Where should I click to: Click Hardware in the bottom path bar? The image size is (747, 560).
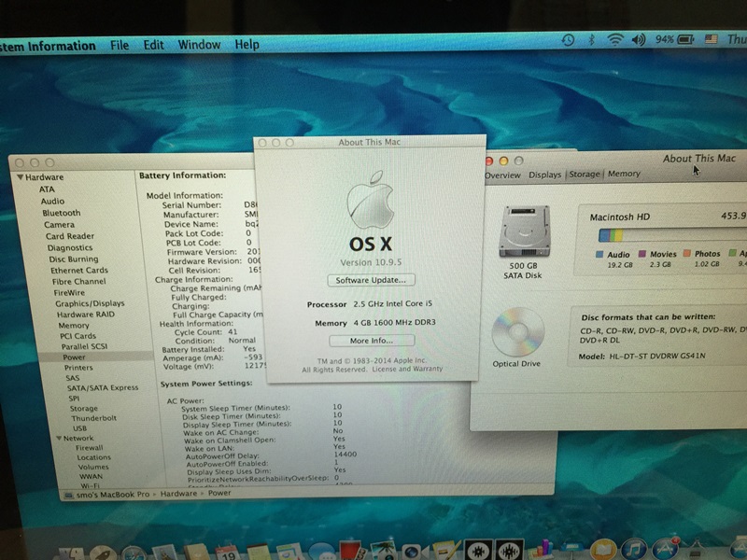click(178, 494)
